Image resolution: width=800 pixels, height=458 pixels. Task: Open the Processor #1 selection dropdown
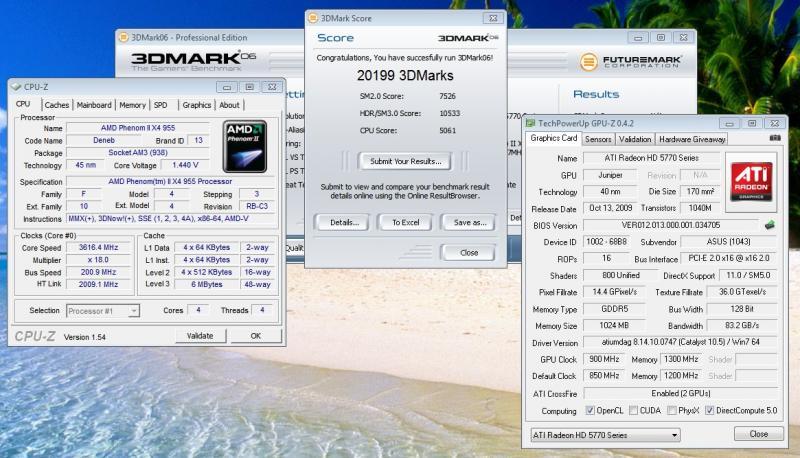pos(103,311)
